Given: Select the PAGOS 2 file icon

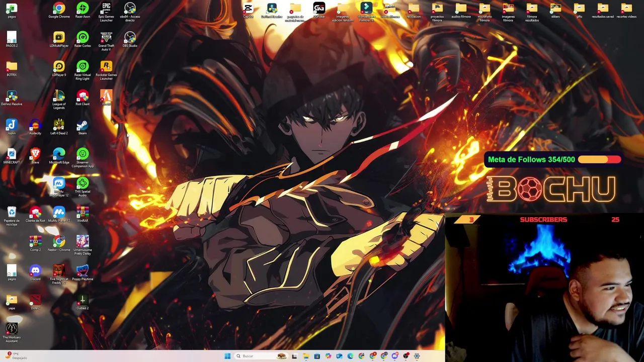Looking at the screenshot, I should click(12, 40).
